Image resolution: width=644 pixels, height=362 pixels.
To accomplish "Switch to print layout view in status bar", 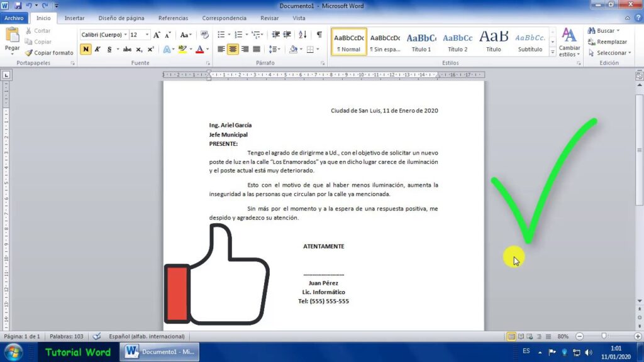I will [x=511, y=337].
